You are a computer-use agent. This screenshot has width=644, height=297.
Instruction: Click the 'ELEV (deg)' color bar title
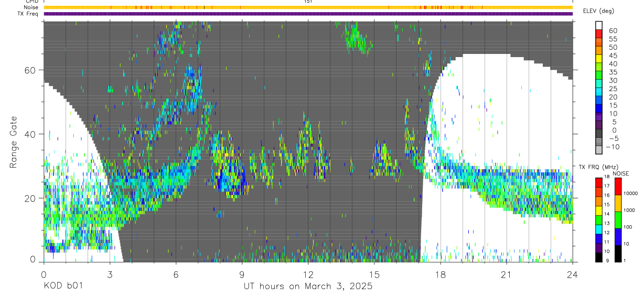point(599,11)
